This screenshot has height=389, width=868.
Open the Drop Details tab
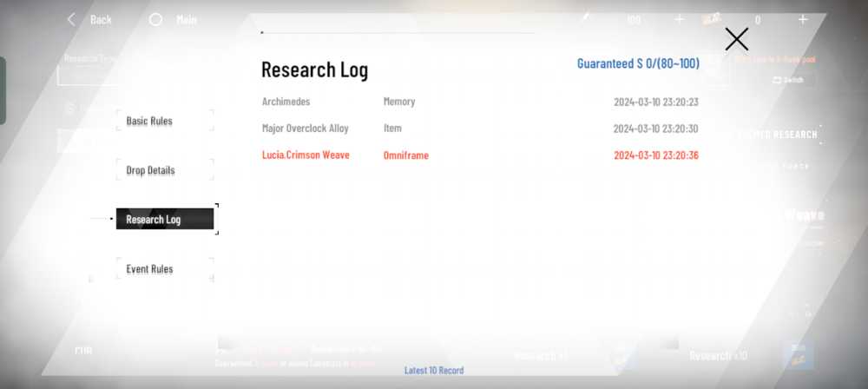point(164,170)
